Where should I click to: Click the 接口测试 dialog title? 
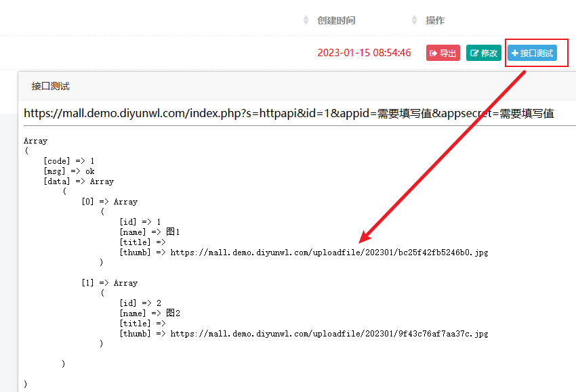(x=50, y=86)
